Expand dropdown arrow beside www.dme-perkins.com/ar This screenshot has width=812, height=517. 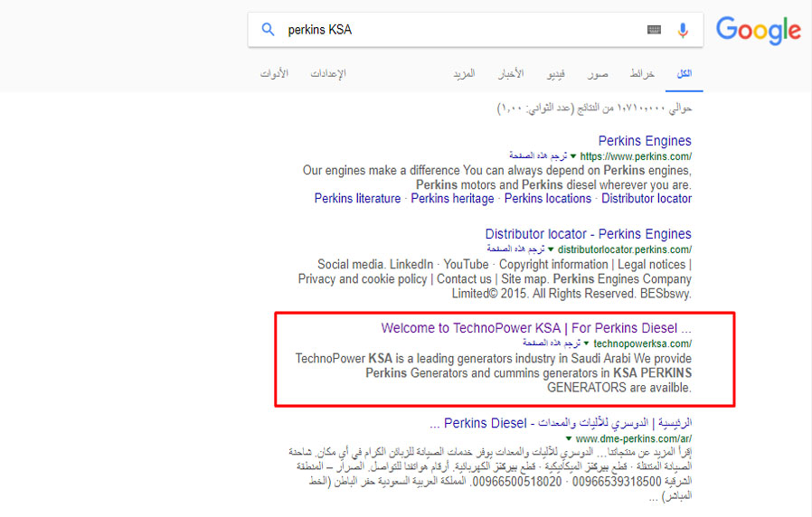tap(569, 439)
